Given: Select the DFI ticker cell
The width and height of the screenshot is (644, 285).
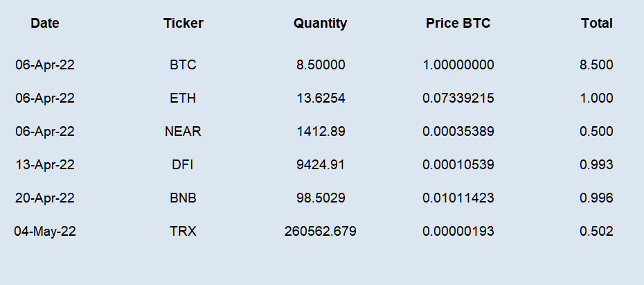Looking at the screenshot, I should tap(183, 164).
